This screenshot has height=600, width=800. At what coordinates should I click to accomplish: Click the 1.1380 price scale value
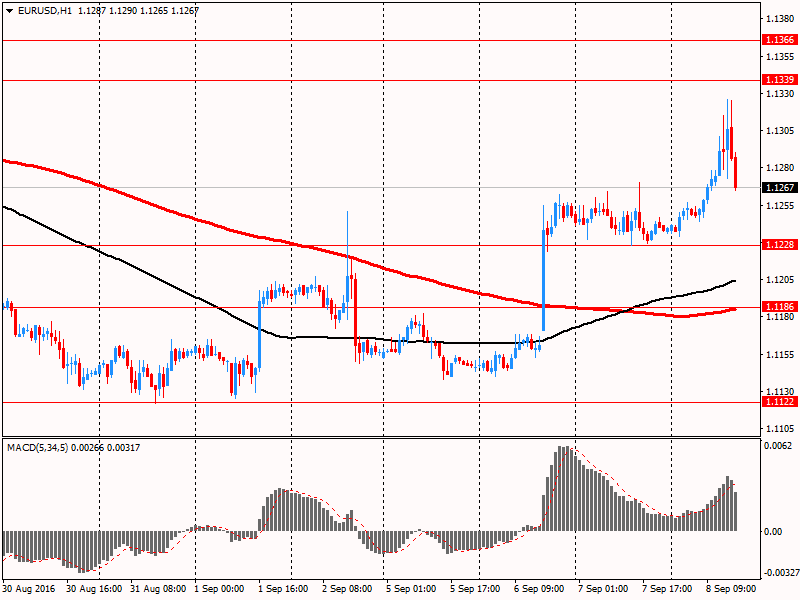(780, 19)
